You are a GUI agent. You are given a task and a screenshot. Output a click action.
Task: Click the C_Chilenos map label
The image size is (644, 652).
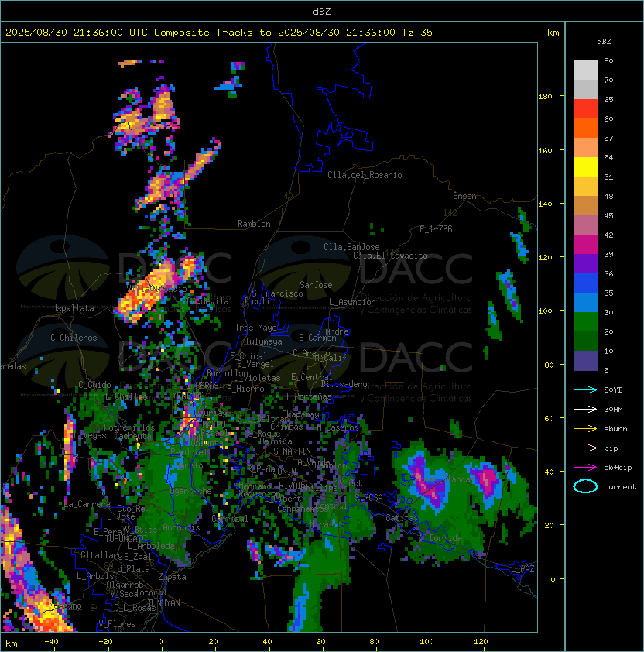74,338
